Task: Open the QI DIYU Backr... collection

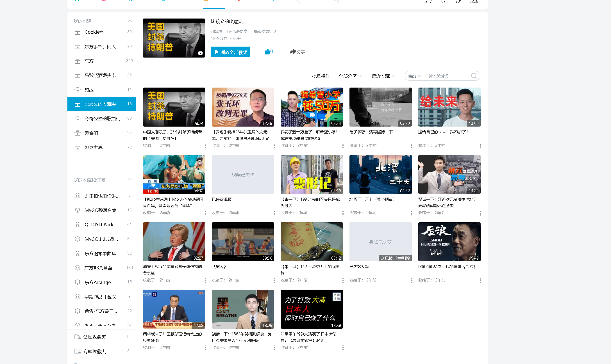Action: click(x=102, y=225)
